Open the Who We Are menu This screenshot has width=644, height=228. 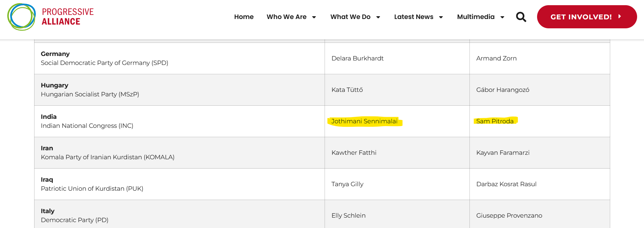point(286,17)
